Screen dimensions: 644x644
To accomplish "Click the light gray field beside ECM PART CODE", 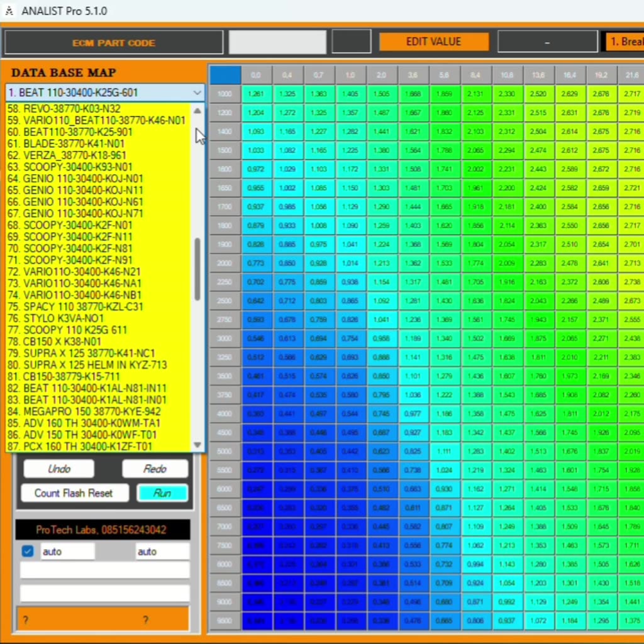I will tap(277, 42).
